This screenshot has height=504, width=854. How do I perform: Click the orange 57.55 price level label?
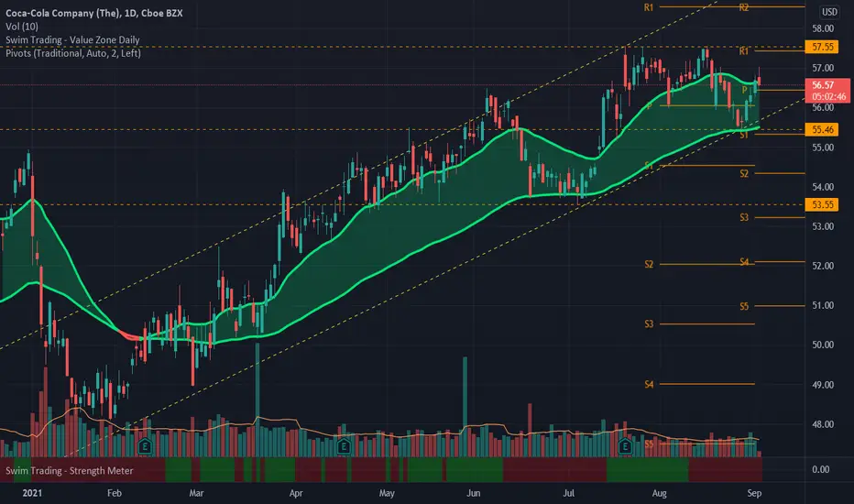tap(823, 47)
